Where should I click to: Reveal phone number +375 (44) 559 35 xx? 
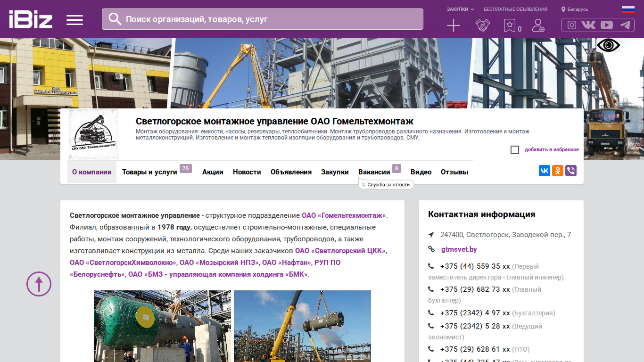pos(475,266)
